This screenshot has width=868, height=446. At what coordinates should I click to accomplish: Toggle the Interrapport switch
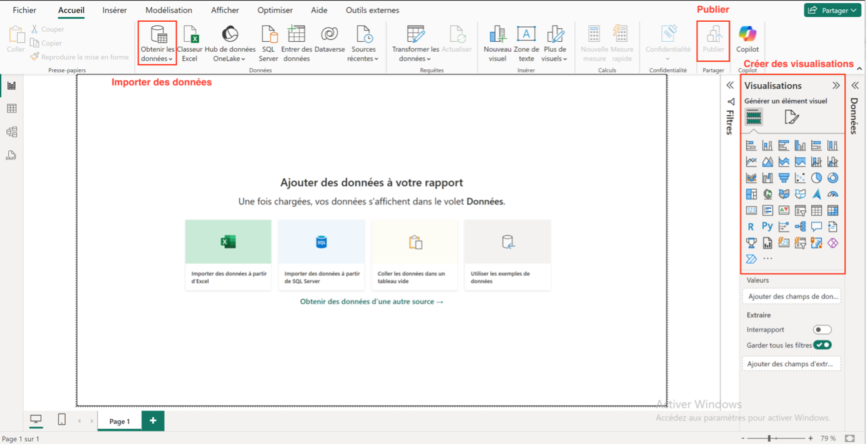(822, 329)
